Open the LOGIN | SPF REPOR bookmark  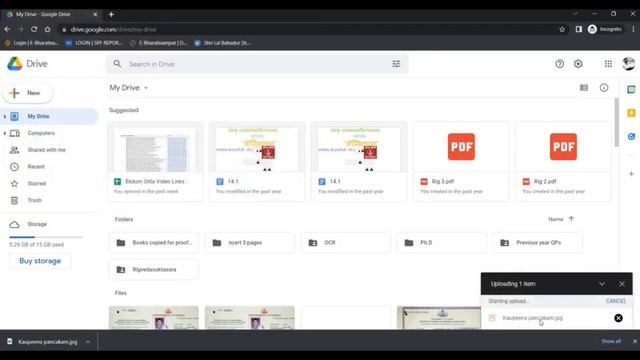tap(94, 43)
